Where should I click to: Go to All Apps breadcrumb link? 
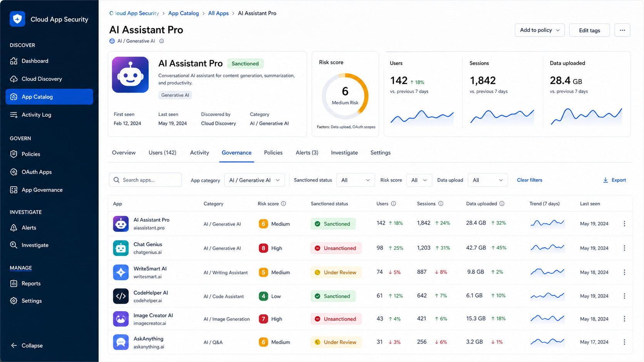(x=218, y=13)
